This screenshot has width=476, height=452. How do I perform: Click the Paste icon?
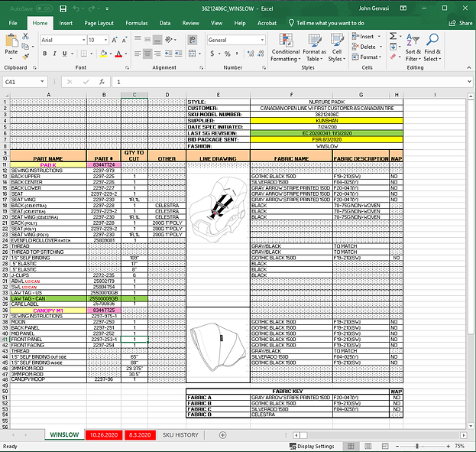[11, 41]
